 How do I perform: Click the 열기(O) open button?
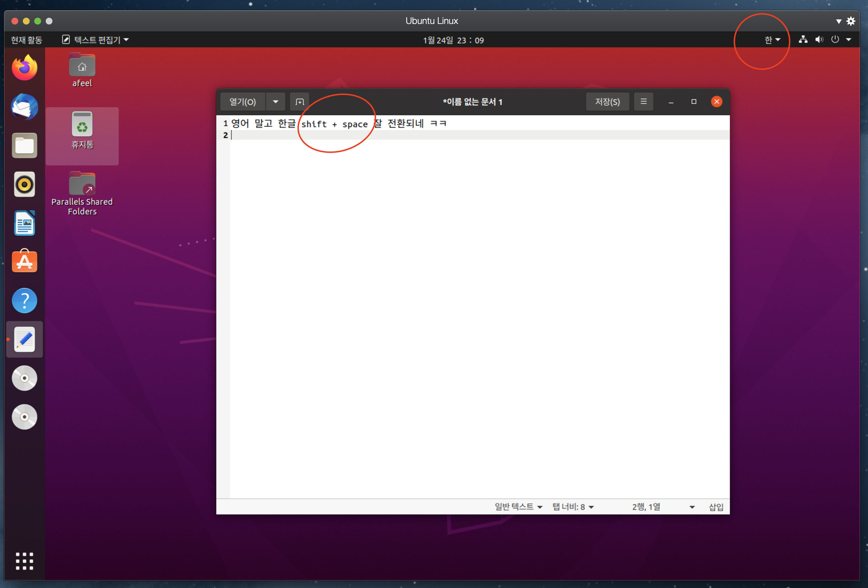tap(243, 102)
